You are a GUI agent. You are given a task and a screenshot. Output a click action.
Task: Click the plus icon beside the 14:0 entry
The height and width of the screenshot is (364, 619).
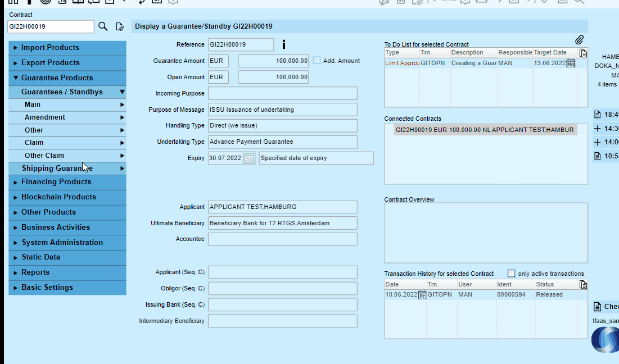point(597,142)
